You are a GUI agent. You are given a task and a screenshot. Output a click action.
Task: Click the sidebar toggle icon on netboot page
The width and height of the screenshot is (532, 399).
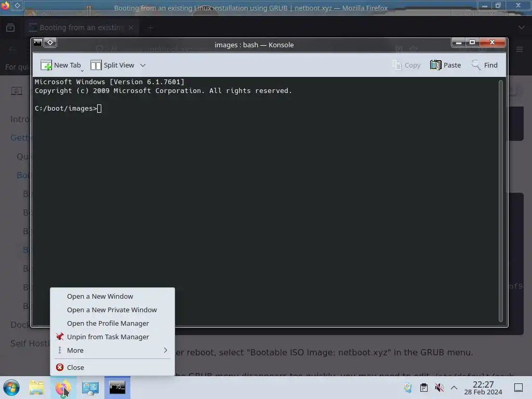point(17,90)
